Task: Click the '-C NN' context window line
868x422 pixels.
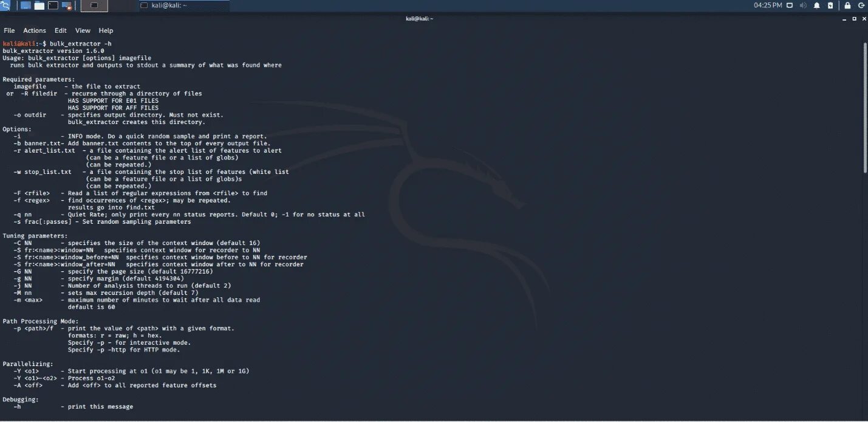Action: click(137, 243)
